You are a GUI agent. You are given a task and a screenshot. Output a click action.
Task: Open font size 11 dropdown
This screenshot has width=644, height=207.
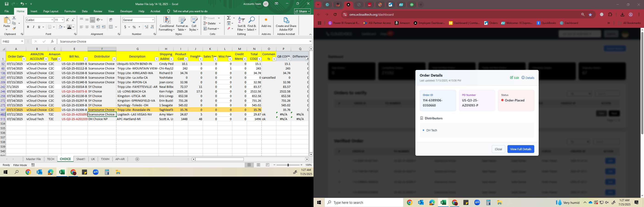point(62,20)
